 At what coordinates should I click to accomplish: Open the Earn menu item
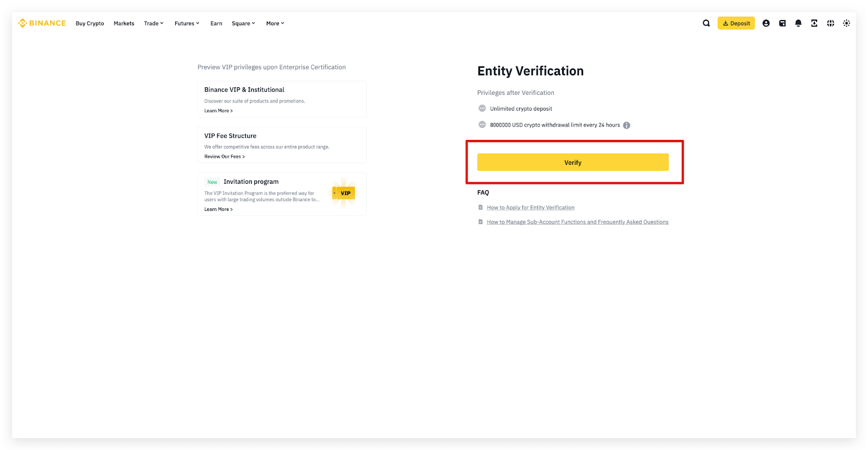[216, 23]
